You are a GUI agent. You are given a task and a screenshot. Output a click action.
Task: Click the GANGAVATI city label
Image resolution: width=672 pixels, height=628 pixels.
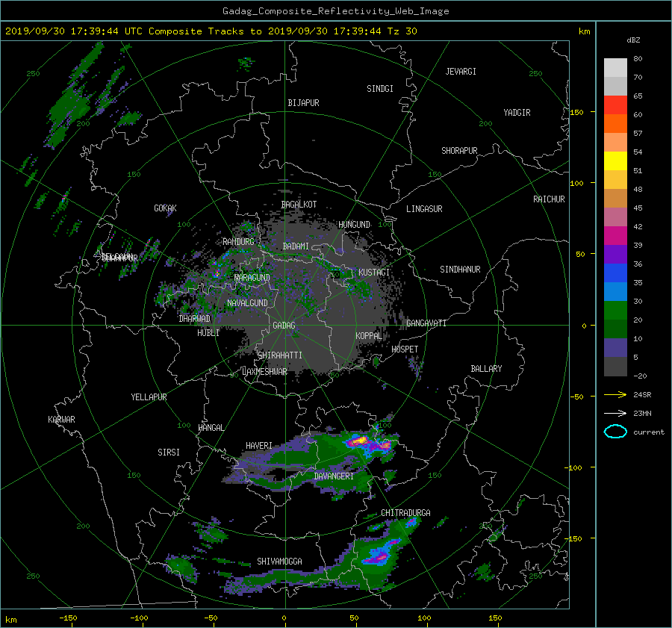[426, 323]
